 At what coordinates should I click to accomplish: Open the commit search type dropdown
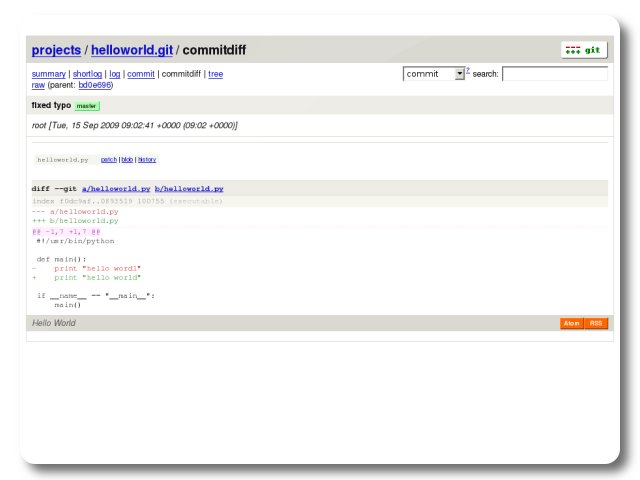pos(435,74)
